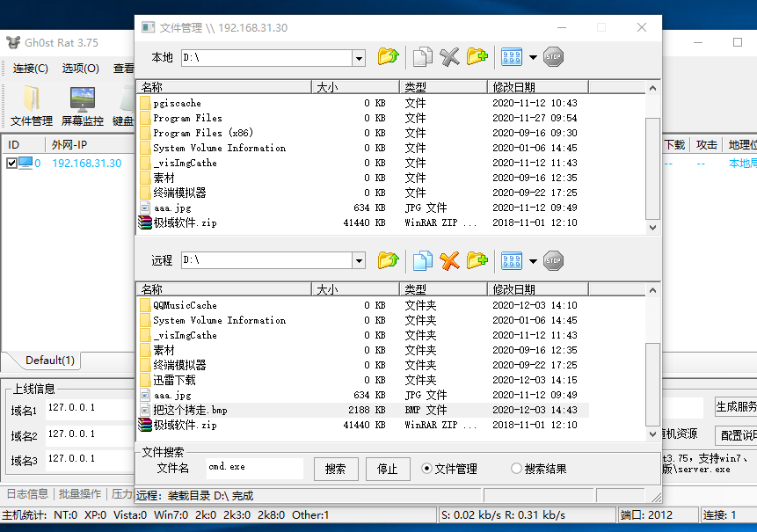Click remote list scrollbar thumb
The image size is (757, 532).
tap(652, 385)
